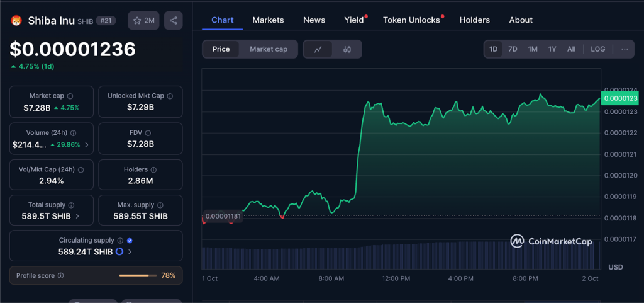Viewport: 644px width, 303px height.
Task: Toggle chart to Market cap
Action: [x=268, y=49]
